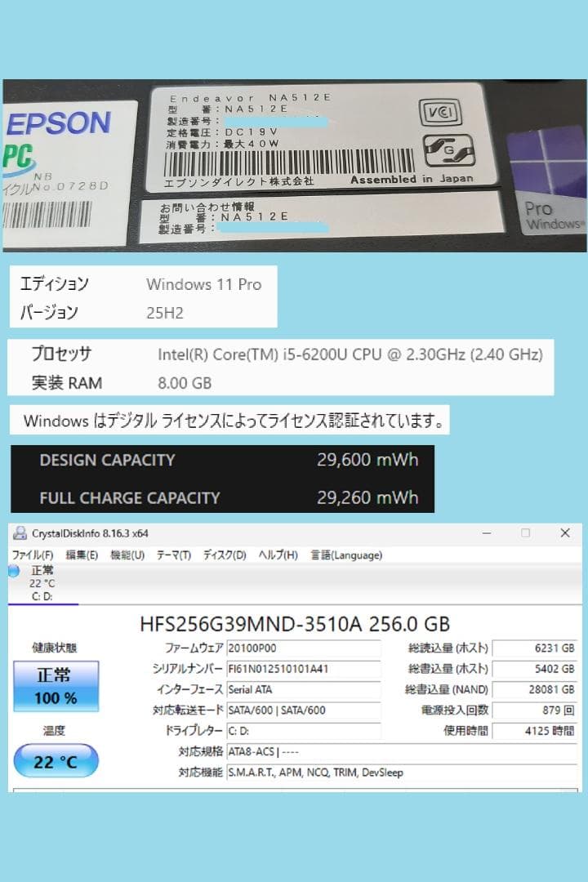Click the CrystalDiskInfo app icon in title bar
Image resolution: width=588 pixels, height=882 pixels.
coord(20,532)
